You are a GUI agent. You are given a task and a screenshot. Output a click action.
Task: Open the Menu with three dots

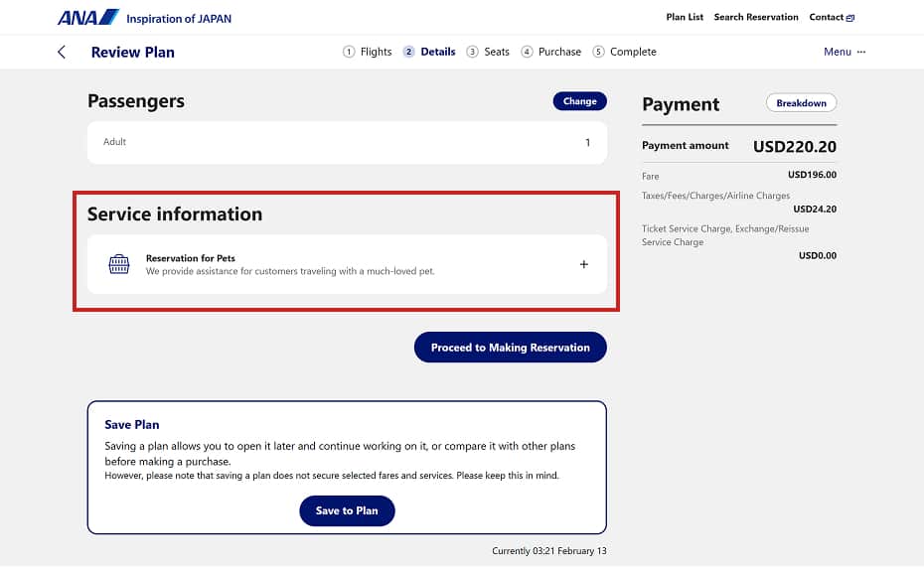[x=845, y=52]
